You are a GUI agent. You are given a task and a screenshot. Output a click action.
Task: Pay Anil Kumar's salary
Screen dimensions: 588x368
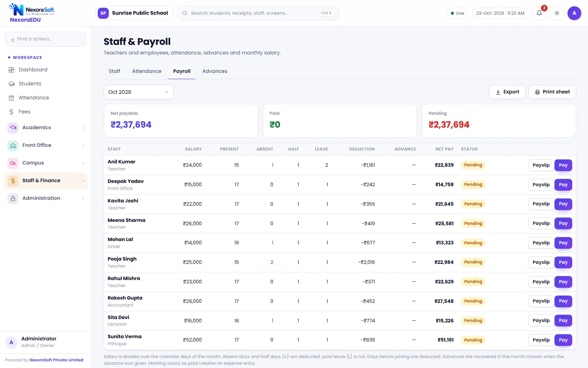pos(563,165)
